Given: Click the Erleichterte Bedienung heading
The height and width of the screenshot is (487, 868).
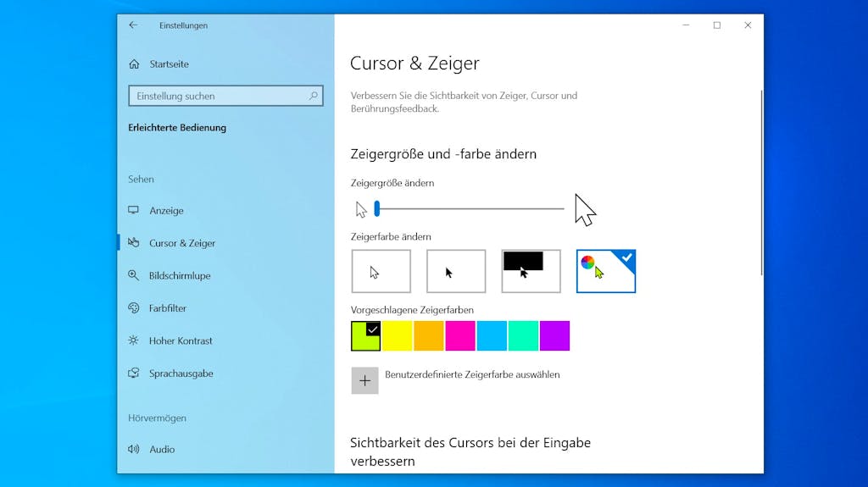Looking at the screenshot, I should (177, 128).
